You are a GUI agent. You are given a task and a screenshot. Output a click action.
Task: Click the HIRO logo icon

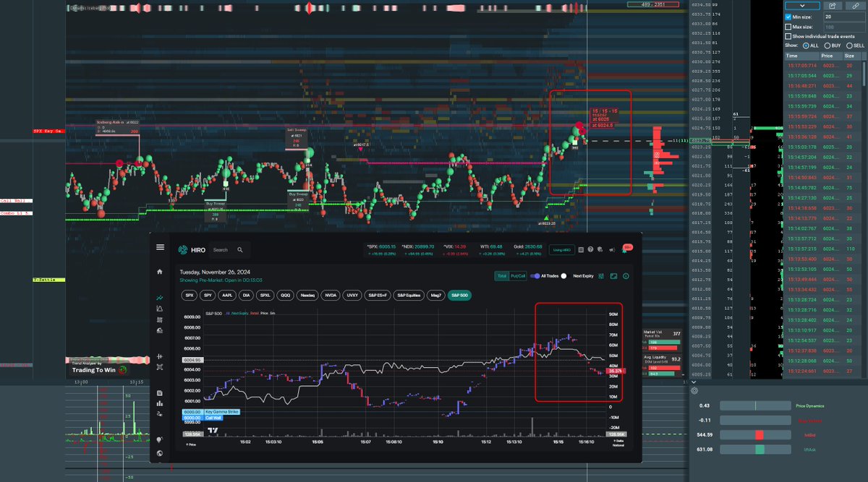(183, 250)
